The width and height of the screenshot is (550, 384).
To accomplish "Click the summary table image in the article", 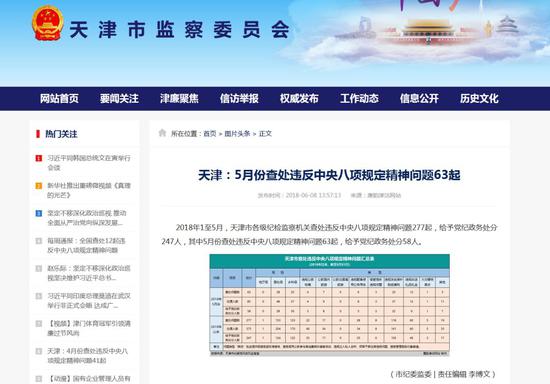I will pyautogui.click(x=329, y=305).
